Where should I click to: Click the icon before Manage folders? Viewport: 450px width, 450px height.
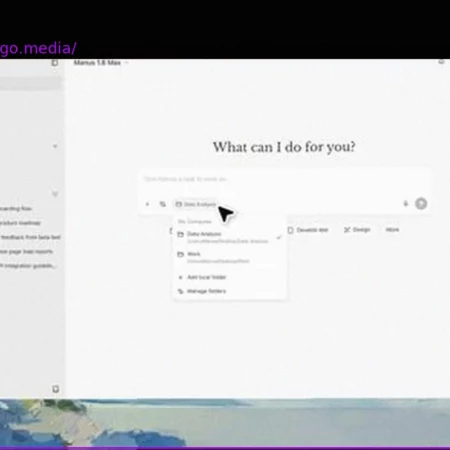(x=181, y=291)
